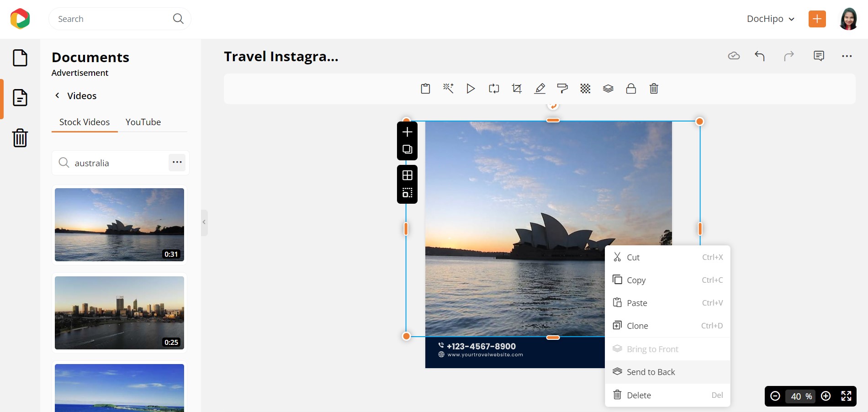The width and height of the screenshot is (868, 412).
Task: Undo the last action
Action: (x=760, y=56)
